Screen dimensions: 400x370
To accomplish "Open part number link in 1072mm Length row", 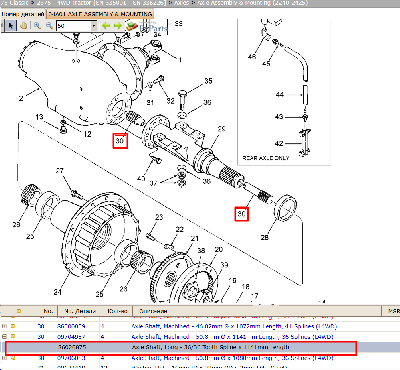I will click(x=71, y=326).
